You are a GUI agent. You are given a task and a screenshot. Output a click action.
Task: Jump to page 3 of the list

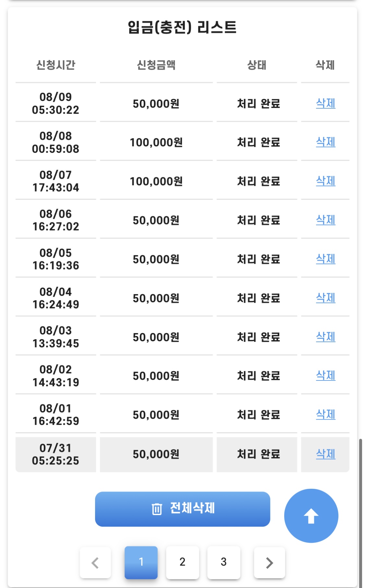point(224,562)
